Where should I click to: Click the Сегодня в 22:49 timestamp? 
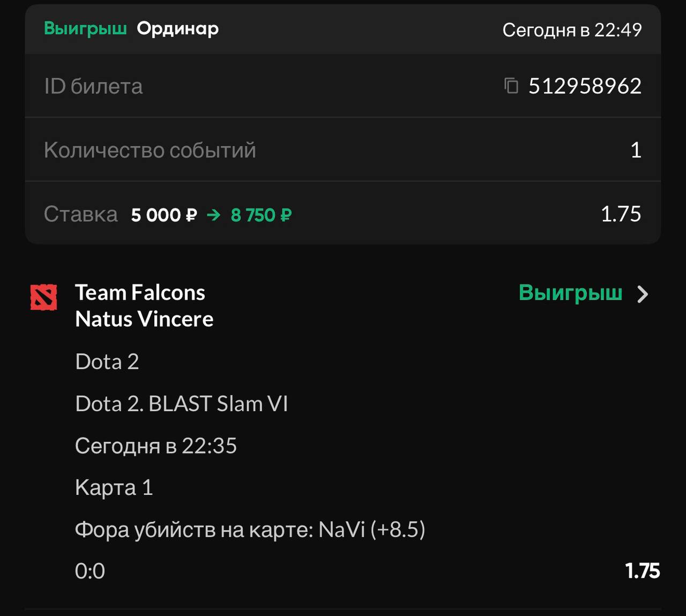tap(572, 30)
